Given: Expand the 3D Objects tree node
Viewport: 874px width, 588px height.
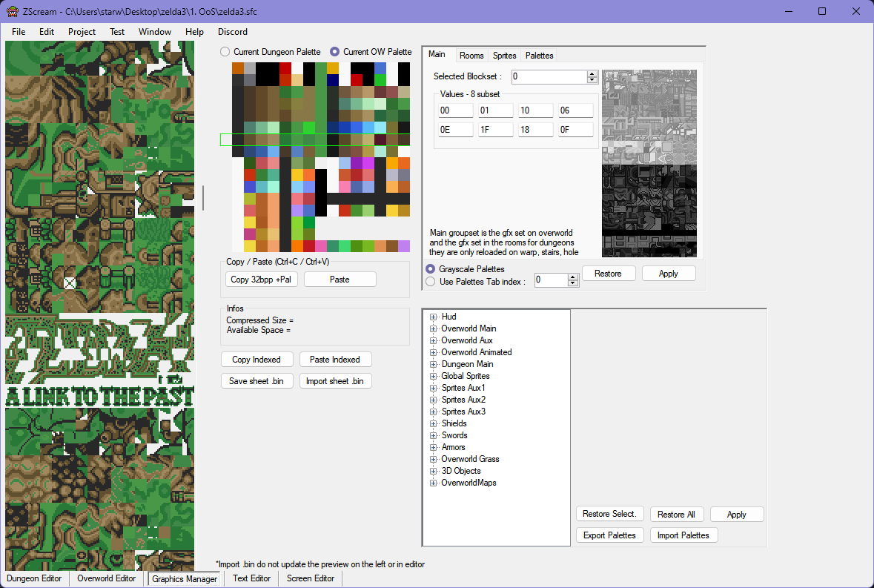Looking at the screenshot, I should click(433, 471).
